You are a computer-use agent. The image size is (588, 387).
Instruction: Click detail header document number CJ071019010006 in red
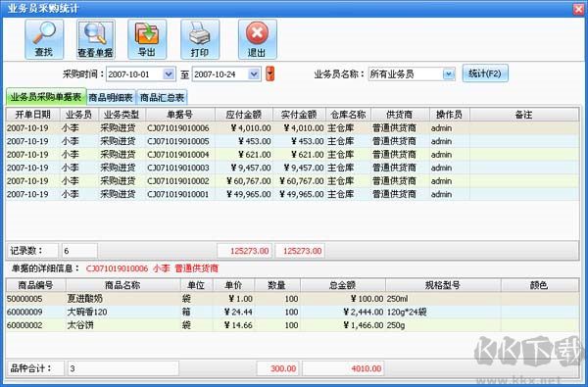[117, 268]
